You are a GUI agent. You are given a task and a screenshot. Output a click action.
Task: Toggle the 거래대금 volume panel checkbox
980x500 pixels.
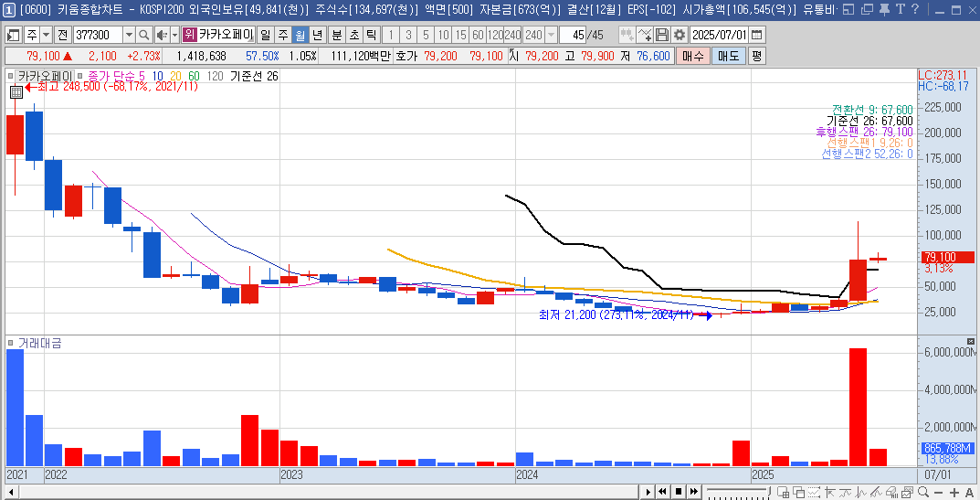click(x=11, y=343)
